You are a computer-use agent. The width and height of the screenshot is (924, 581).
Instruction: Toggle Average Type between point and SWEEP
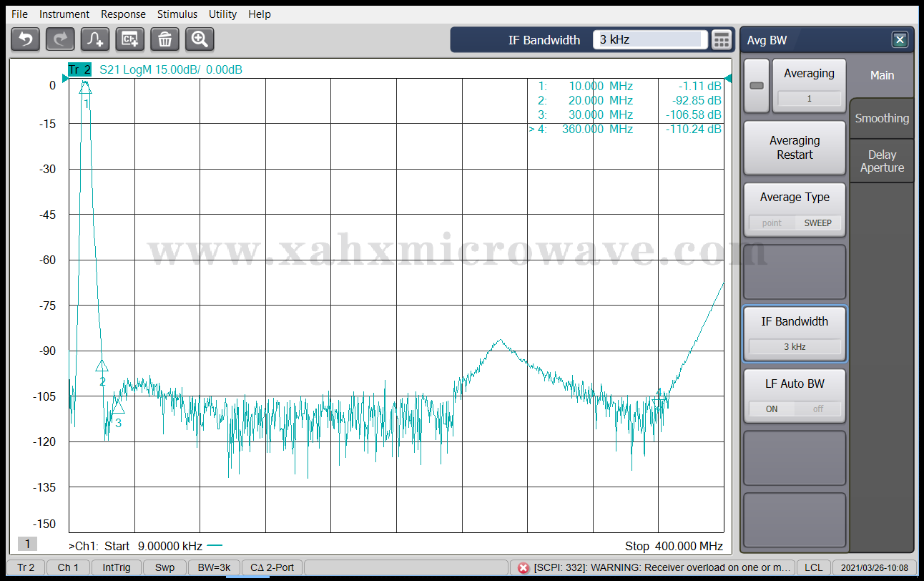tap(795, 223)
